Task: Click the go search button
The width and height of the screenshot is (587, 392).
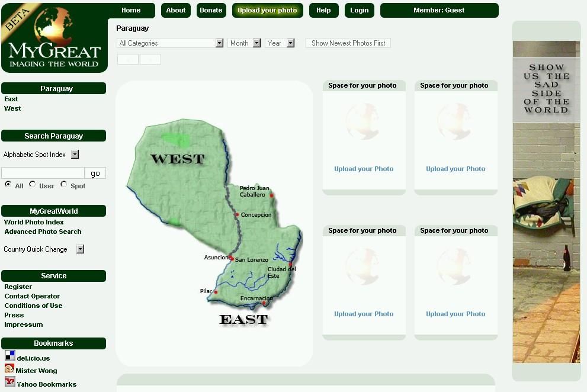Action: (x=95, y=173)
